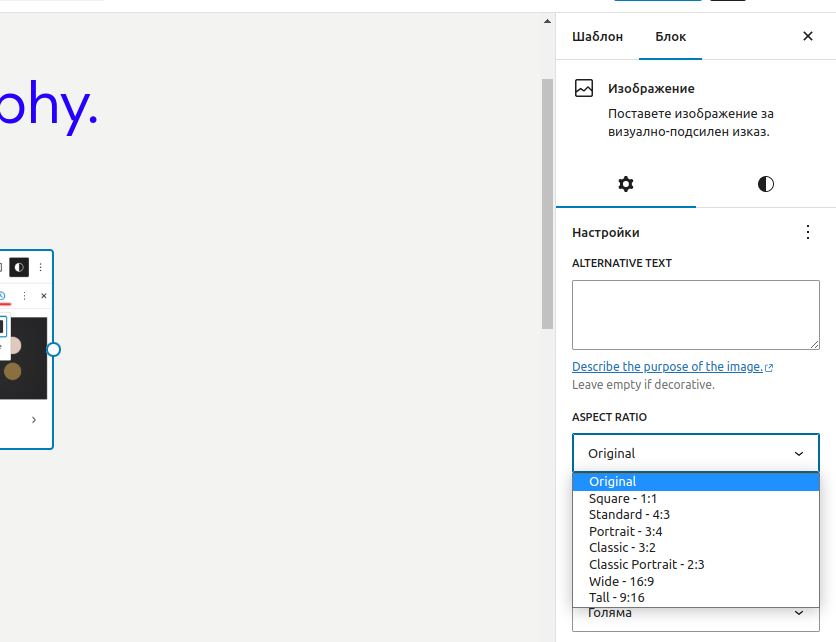
Task: Close the block settings sidebar
Action: (808, 36)
